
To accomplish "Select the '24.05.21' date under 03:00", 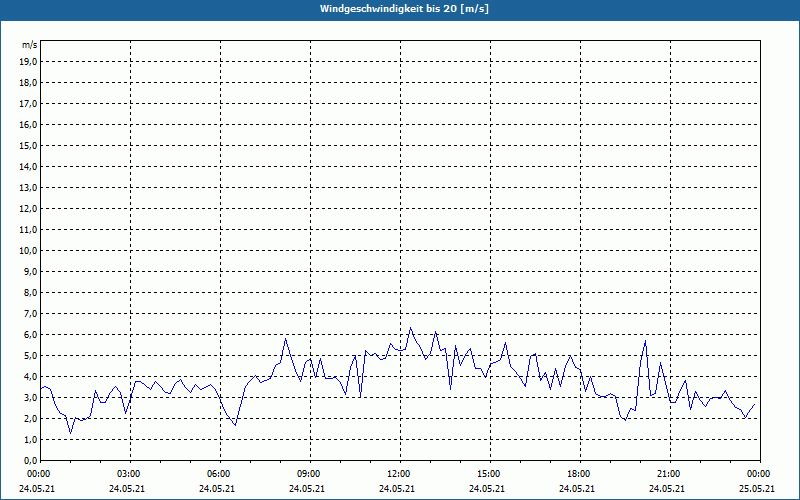I will (x=127, y=489).
